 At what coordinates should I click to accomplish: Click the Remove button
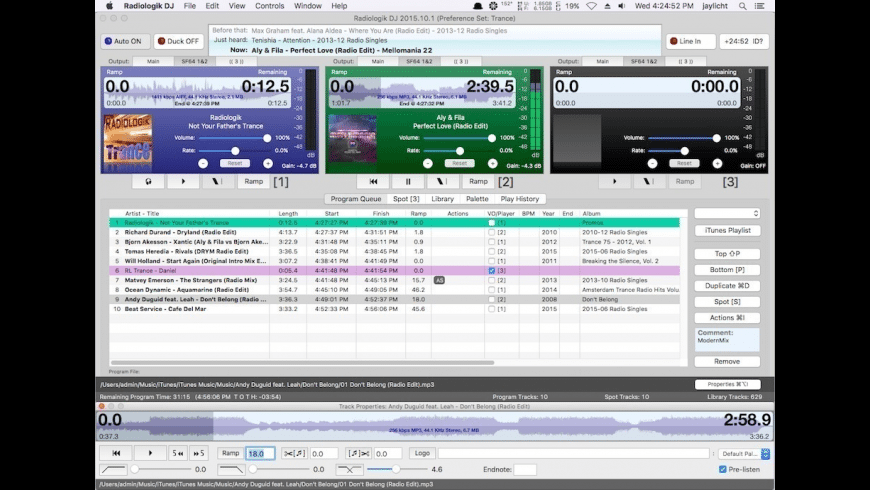click(x=727, y=361)
